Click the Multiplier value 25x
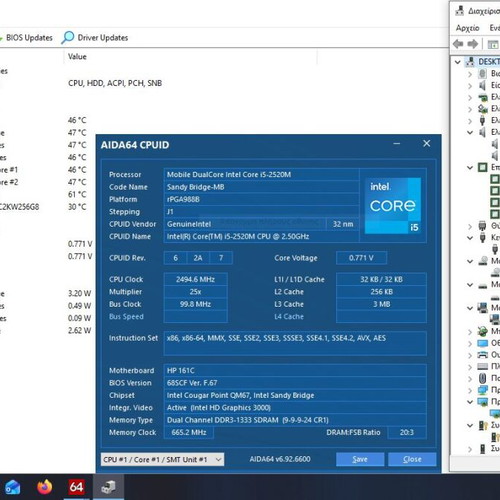The width and height of the screenshot is (500, 500). point(195,292)
